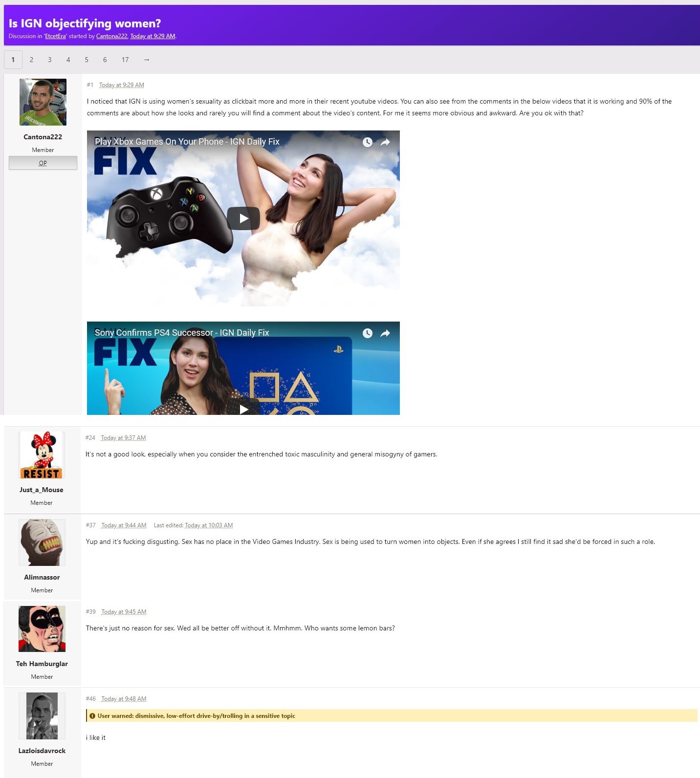
Task: Click Member label under Just_a_Mouse
Action: pos(42,503)
